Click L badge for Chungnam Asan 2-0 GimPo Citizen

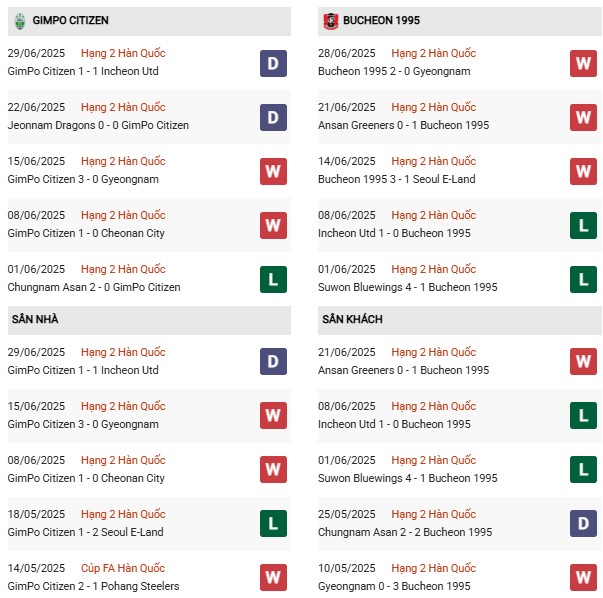[273, 280]
